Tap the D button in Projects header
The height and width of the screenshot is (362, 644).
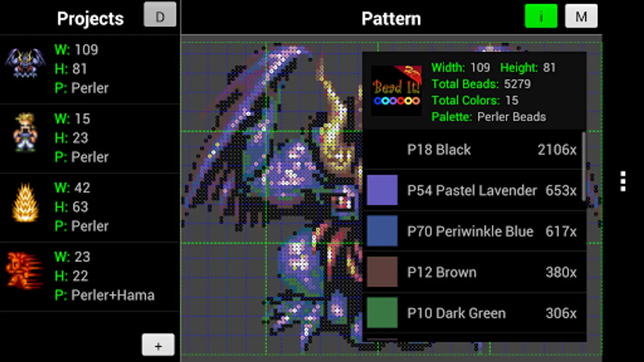coord(160,15)
